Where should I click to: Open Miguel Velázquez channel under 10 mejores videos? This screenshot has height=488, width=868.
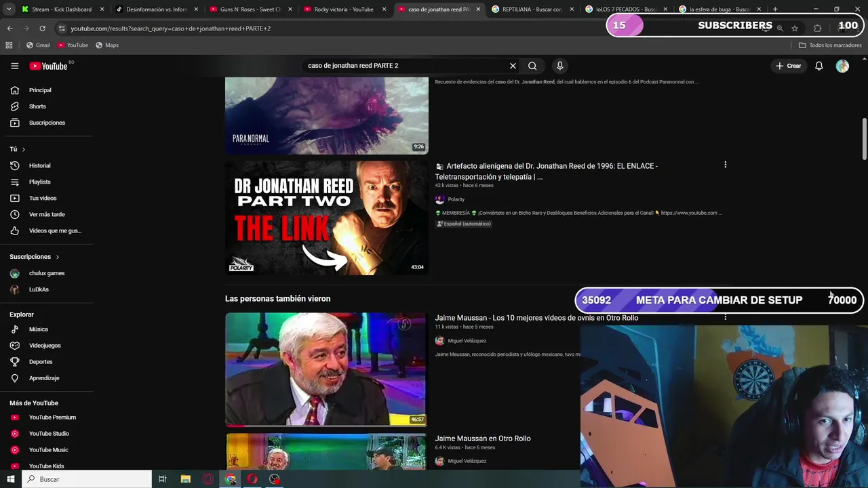coord(467,341)
